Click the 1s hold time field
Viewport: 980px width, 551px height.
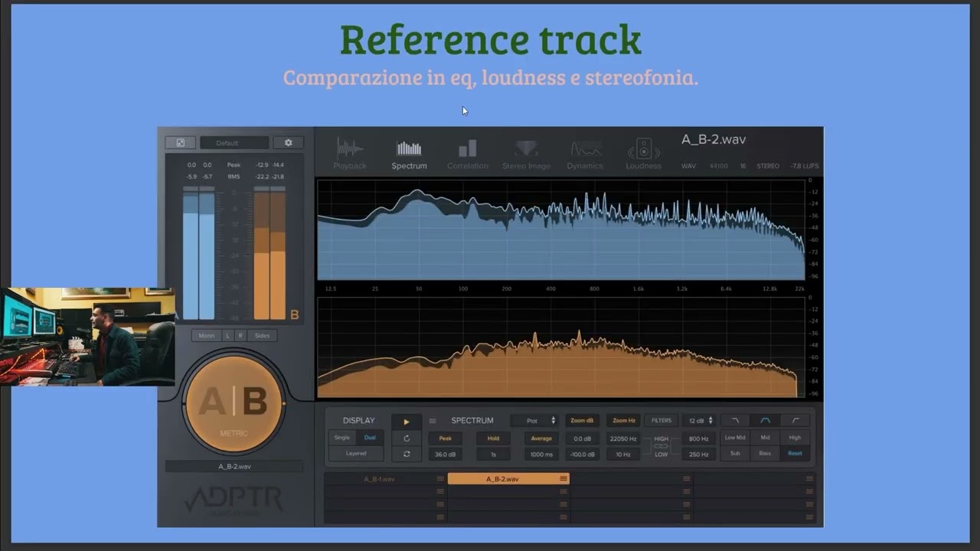pos(493,454)
